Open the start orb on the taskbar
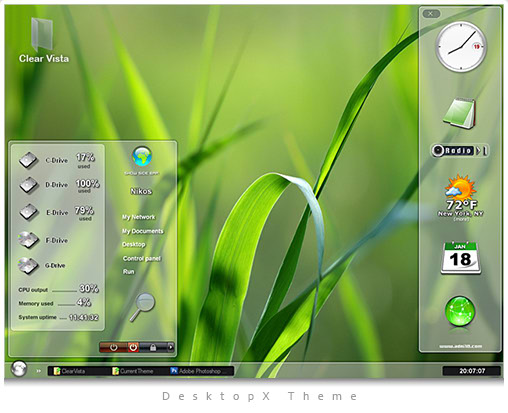508x413 pixels. click(x=19, y=369)
